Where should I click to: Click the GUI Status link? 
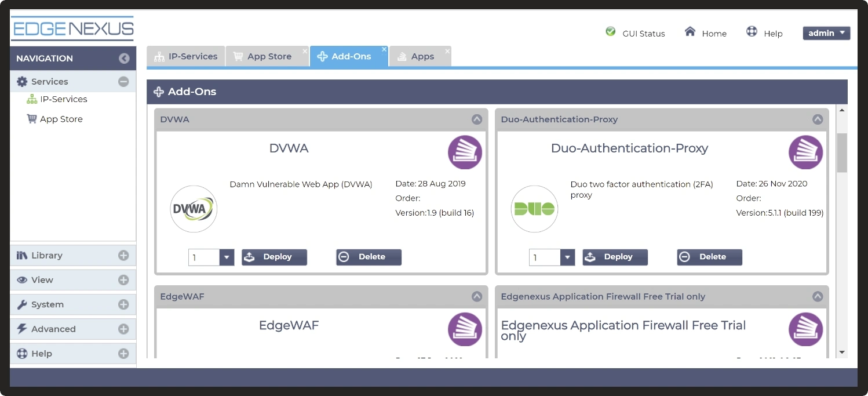tap(644, 34)
